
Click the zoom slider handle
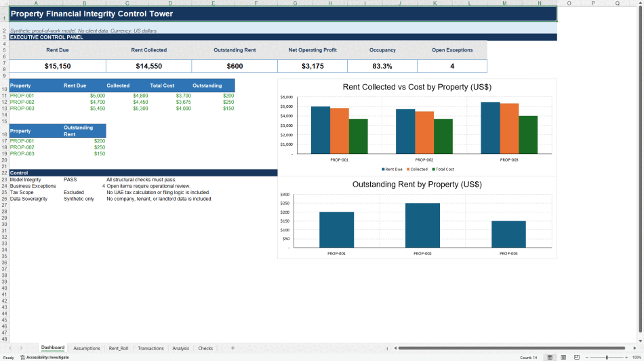click(x=607, y=358)
